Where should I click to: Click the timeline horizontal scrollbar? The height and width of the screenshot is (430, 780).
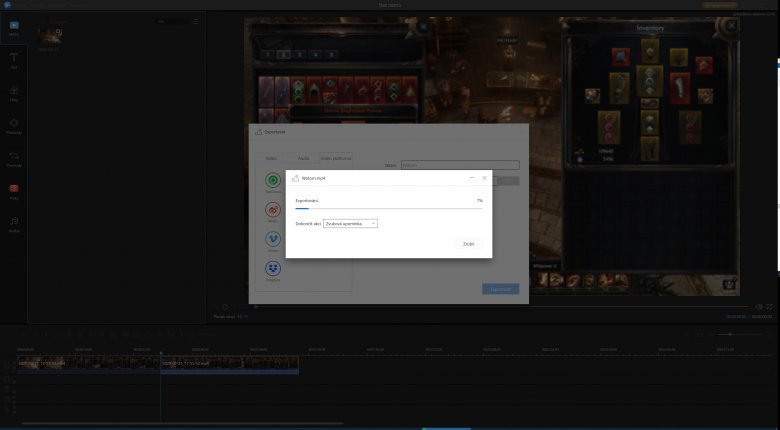(183, 424)
